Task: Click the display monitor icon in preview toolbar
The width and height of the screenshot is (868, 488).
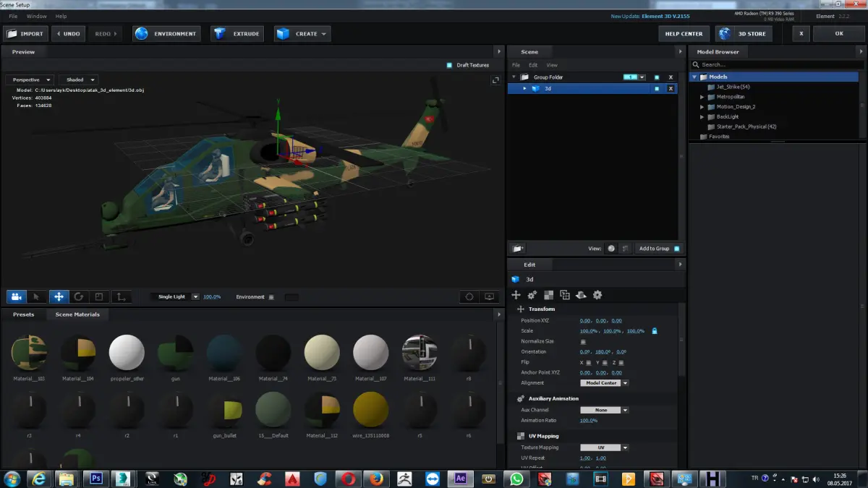Action: pyautogui.click(x=490, y=296)
